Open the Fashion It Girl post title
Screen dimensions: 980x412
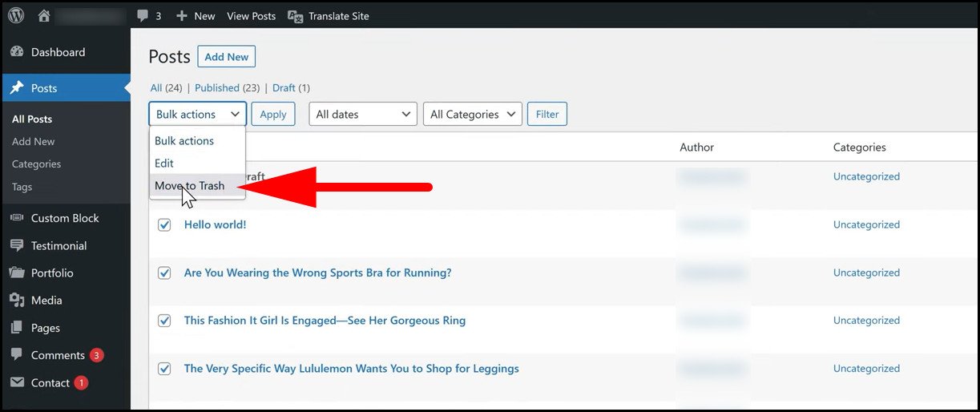coord(325,321)
